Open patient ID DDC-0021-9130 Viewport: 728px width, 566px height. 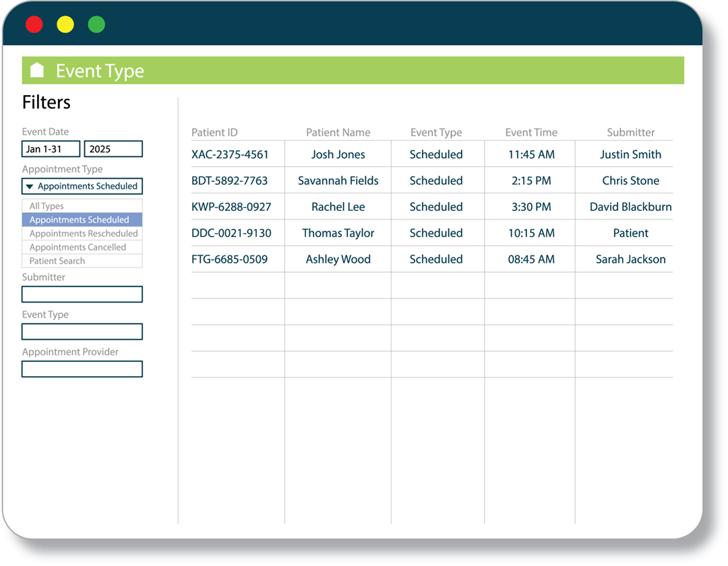pyautogui.click(x=231, y=233)
